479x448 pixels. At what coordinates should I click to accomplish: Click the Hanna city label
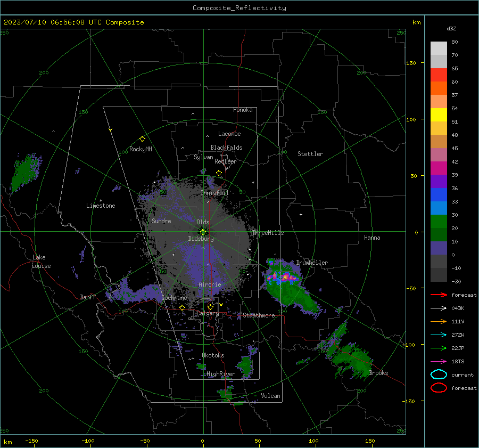click(x=372, y=238)
